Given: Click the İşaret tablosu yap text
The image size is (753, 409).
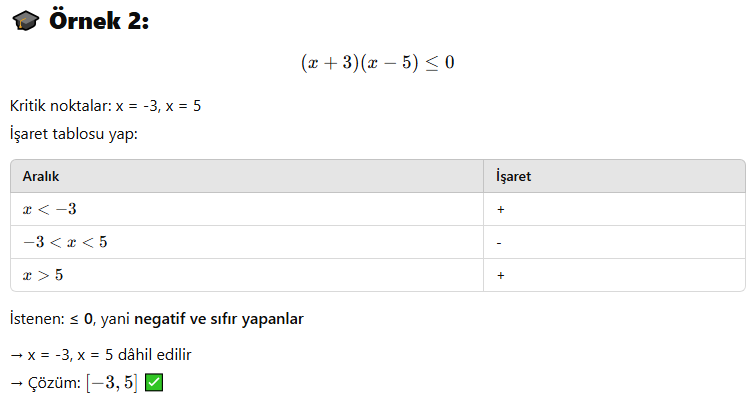Looking at the screenshot, I should point(73,133).
